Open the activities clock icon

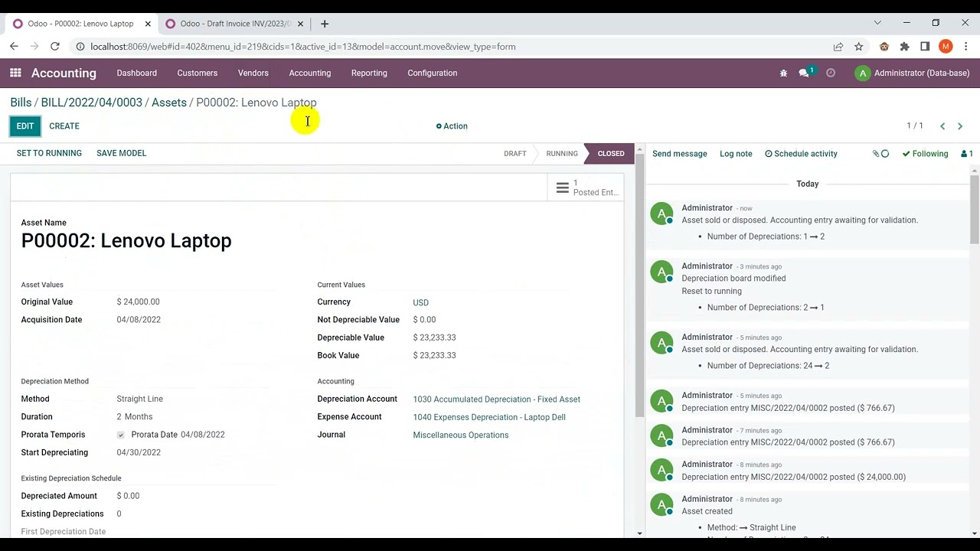pyautogui.click(x=831, y=73)
